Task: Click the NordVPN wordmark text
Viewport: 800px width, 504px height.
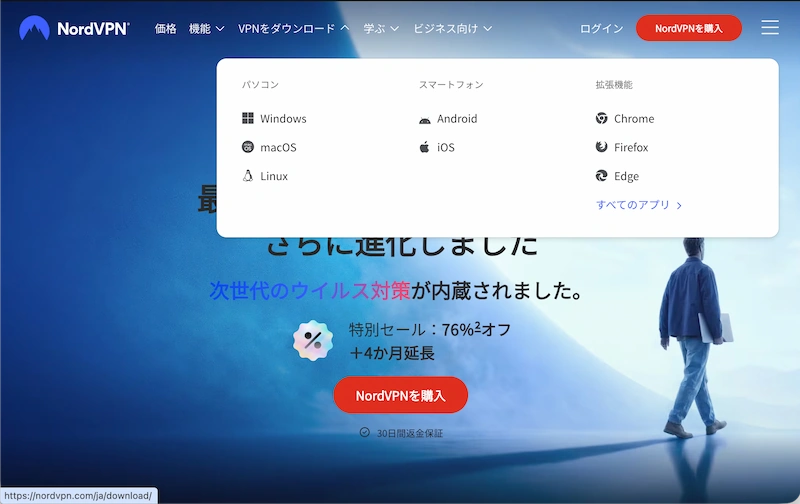Action: (x=93, y=29)
